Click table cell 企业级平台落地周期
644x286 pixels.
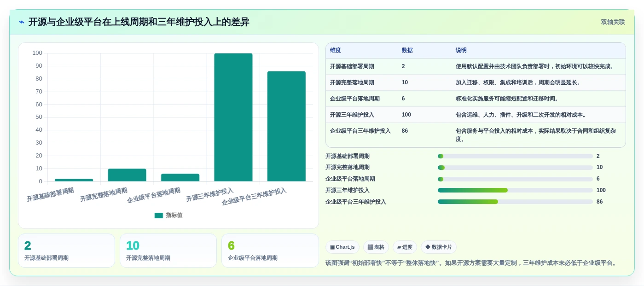pyautogui.click(x=355, y=99)
